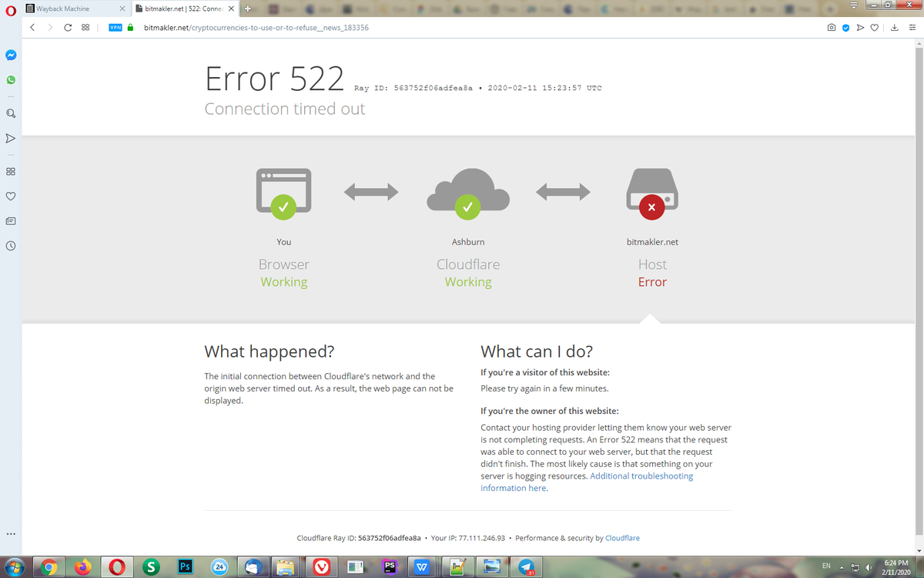
Task: Click the 'Ashburn' location label
Action: (x=468, y=242)
